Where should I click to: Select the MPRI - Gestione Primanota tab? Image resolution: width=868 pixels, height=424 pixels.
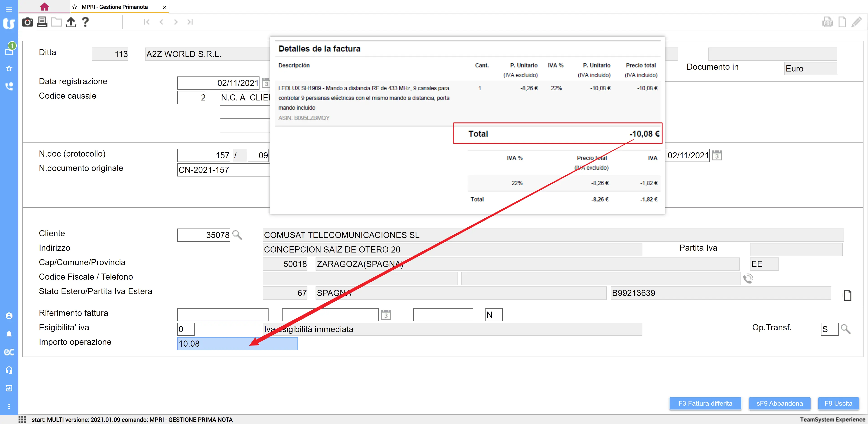[x=115, y=7]
